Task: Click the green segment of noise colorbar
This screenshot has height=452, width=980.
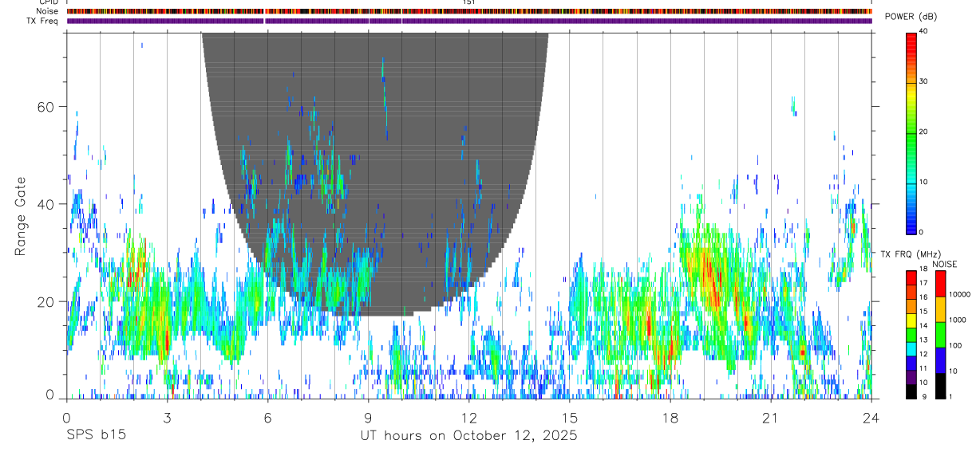Action: (940, 335)
